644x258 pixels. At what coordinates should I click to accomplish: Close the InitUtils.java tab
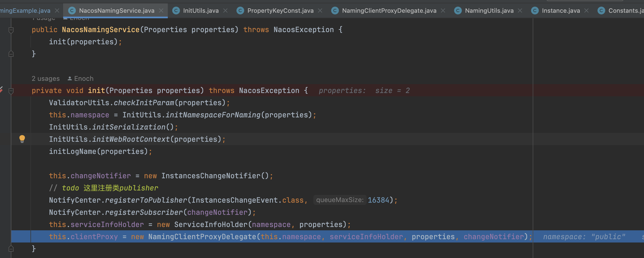(x=225, y=11)
